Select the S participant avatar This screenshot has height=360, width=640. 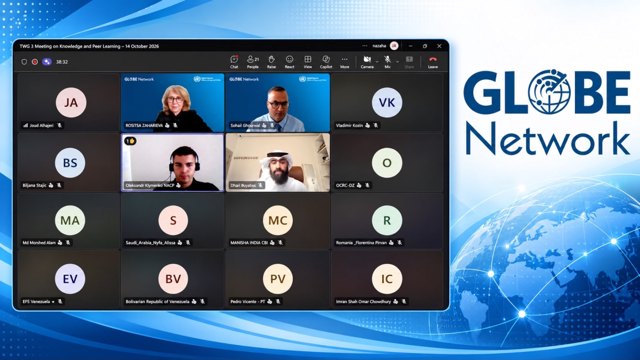[x=173, y=220]
